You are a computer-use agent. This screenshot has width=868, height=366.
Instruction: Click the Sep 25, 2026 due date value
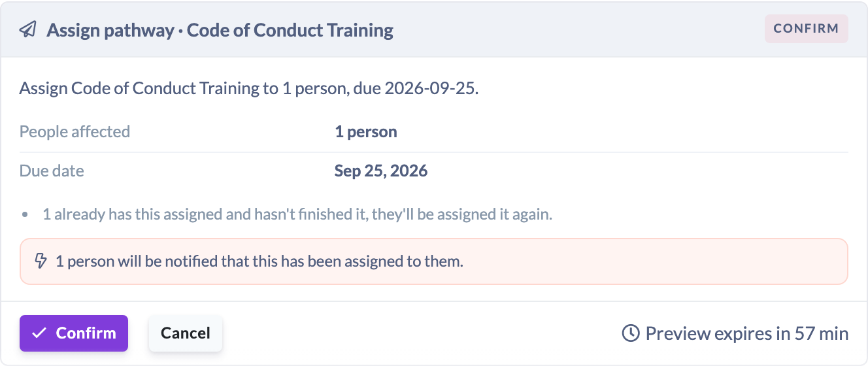381,171
